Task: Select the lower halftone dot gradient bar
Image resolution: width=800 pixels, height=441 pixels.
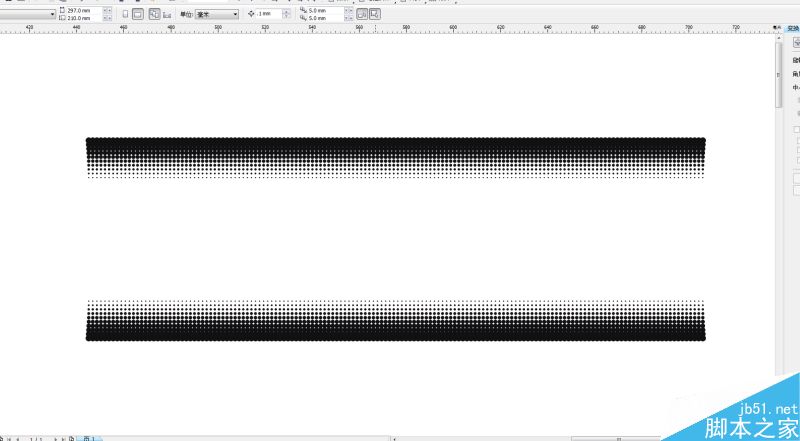Action: point(396,320)
